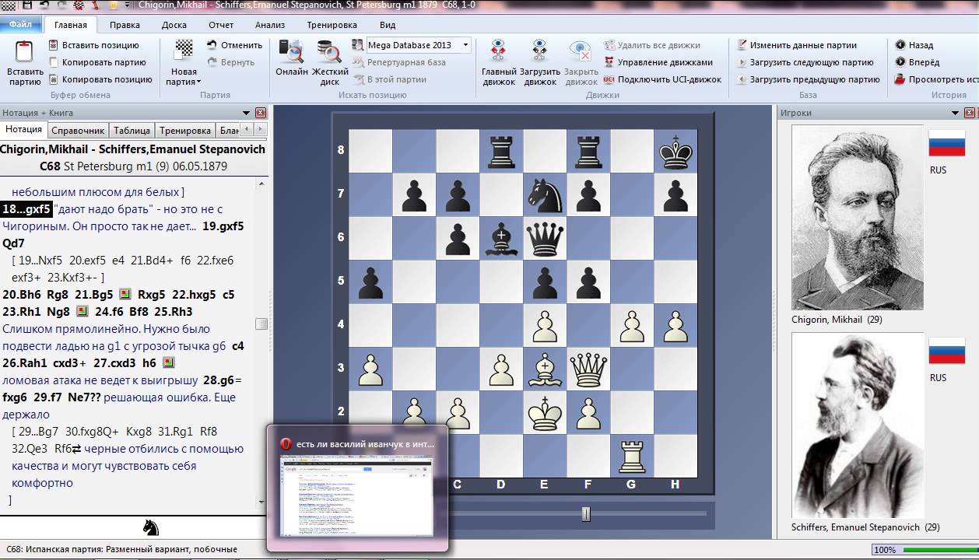Viewport: 979px width, 560px height.
Task: Open the Жесткий диск search icon
Action: 330,51
